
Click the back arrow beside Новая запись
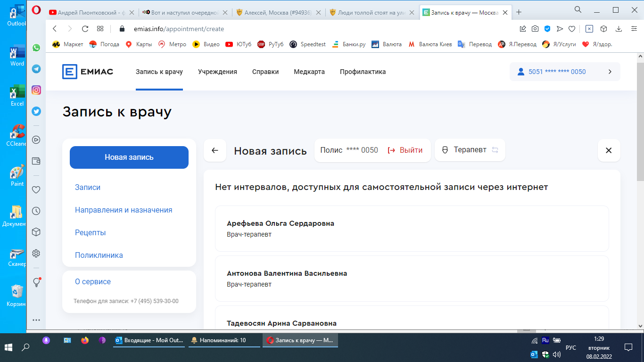pyautogui.click(x=215, y=150)
